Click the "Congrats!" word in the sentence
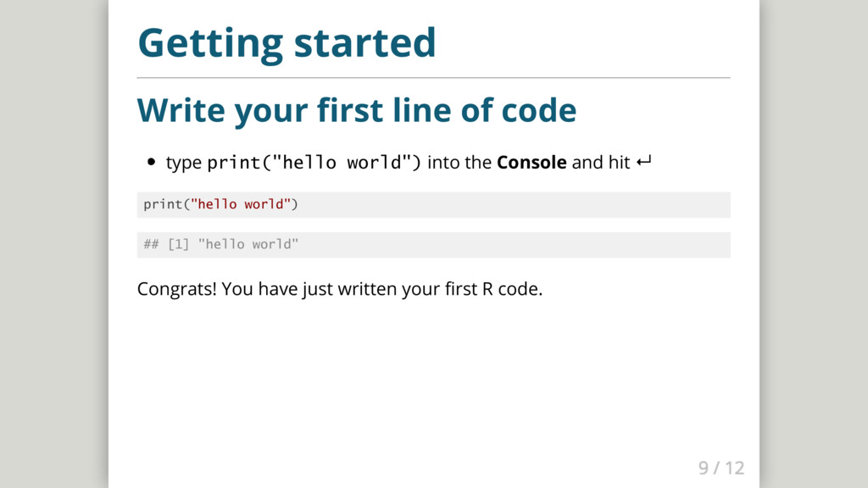Screen dimensions: 868x488 [176, 290]
